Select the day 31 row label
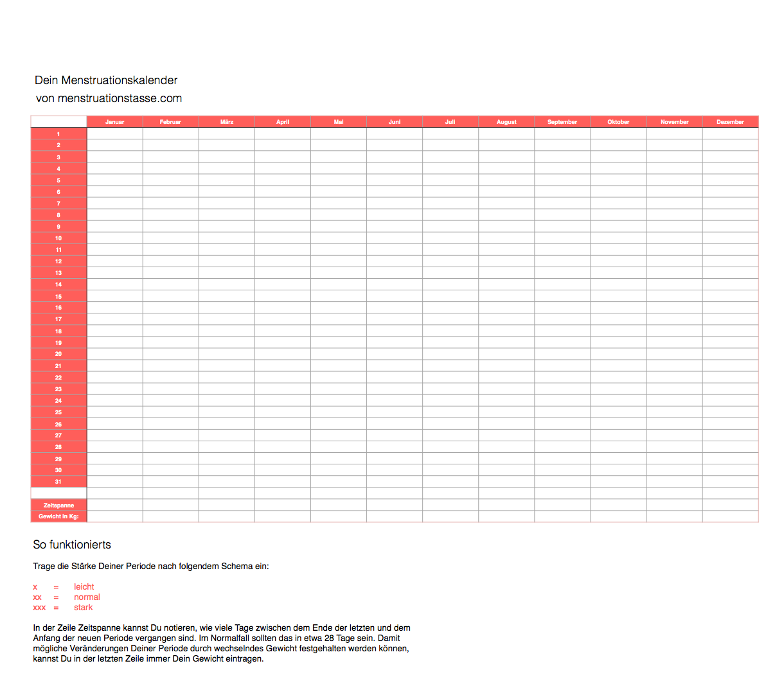Viewport: 784px width, 677px height. (58, 482)
